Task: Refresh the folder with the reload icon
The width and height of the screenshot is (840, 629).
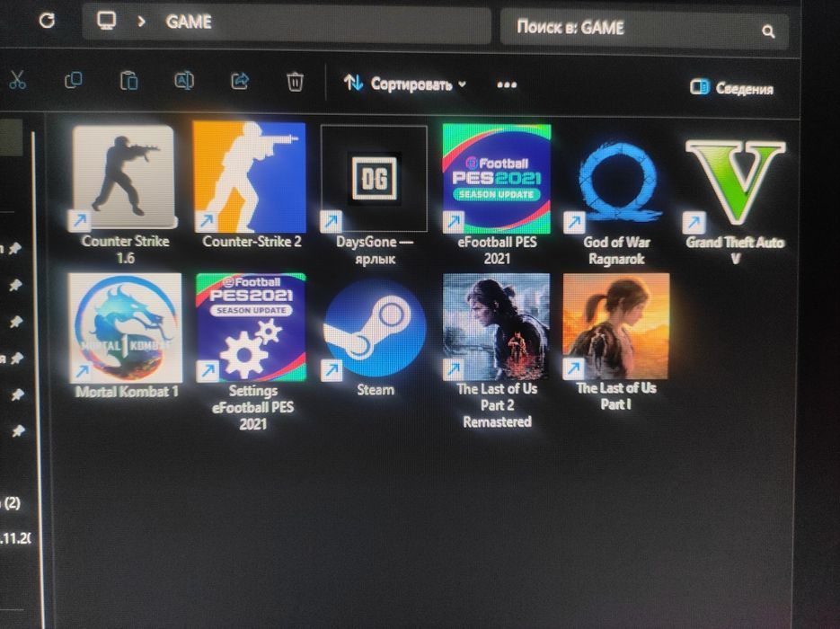Action: (47, 21)
